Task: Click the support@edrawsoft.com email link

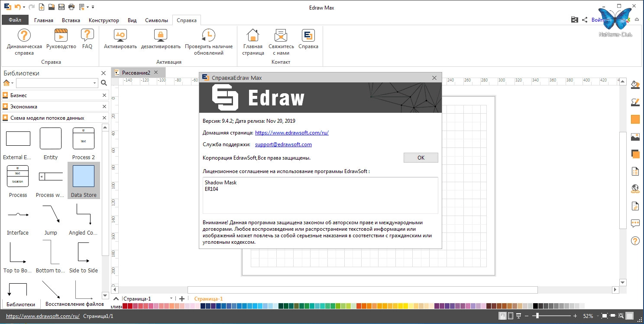Action: pyautogui.click(x=283, y=144)
